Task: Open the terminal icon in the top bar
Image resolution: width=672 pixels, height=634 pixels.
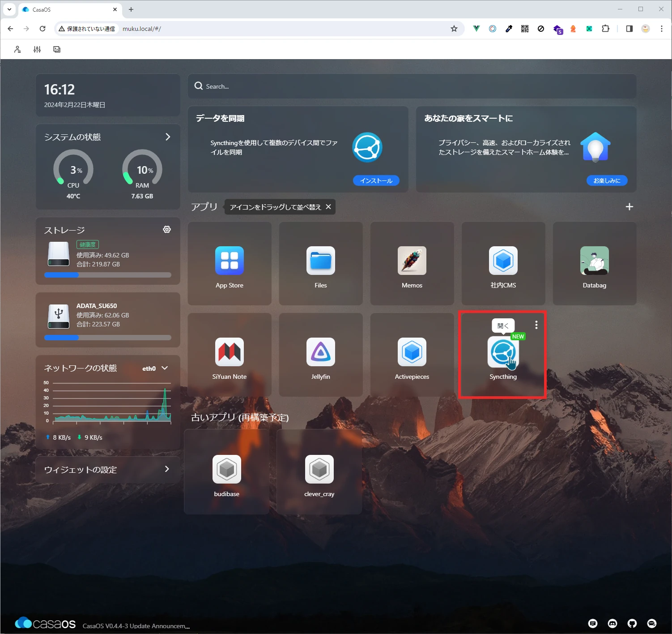Action: tap(57, 49)
